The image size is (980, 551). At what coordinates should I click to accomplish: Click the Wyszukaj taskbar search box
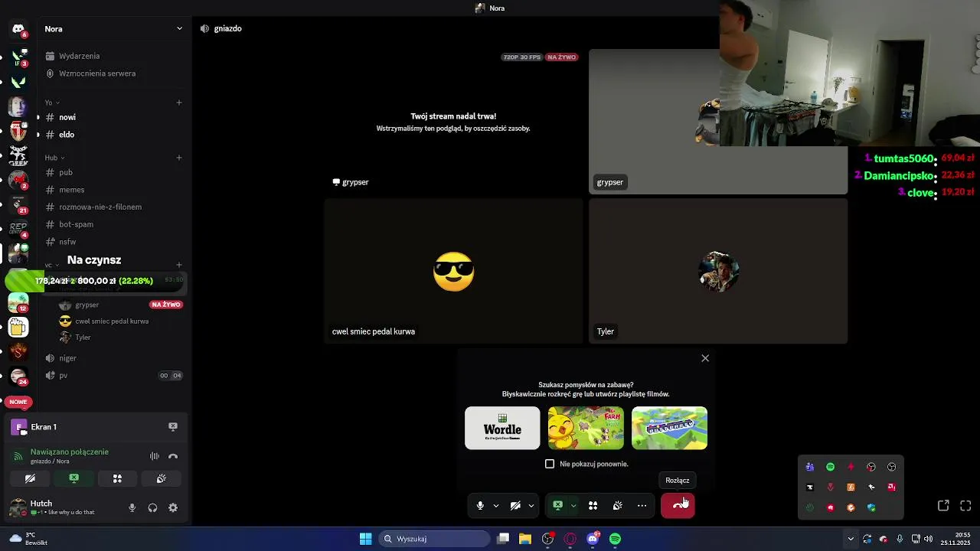pyautogui.click(x=436, y=539)
